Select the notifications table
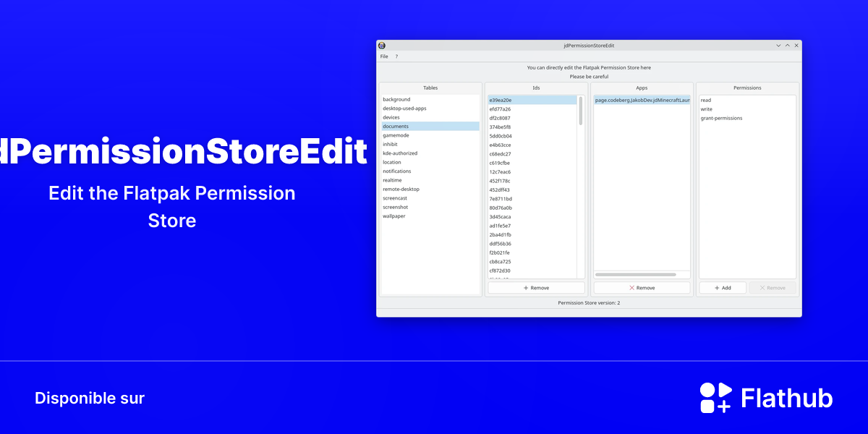868x434 pixels. 430,171
